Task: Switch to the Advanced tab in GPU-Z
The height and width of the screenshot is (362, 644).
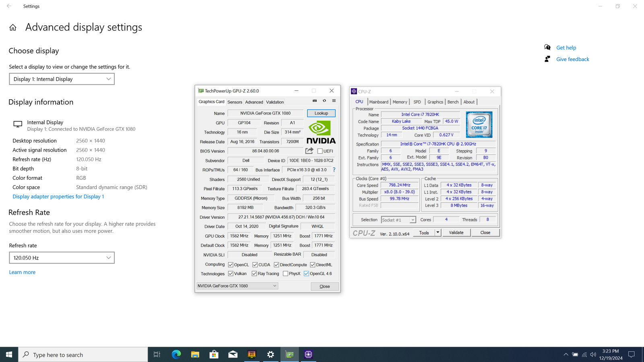Action: 254,102
